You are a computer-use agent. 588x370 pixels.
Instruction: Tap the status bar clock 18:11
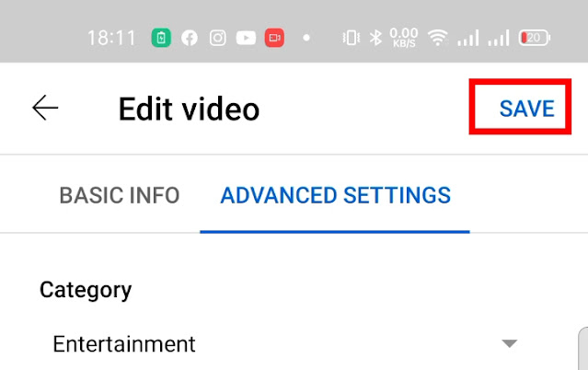111,38
